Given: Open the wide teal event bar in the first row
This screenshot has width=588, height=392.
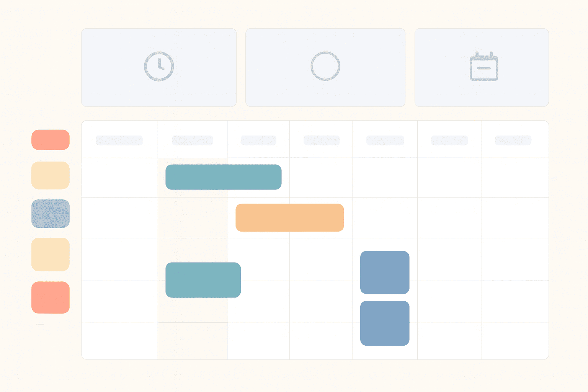Looking at the screenshot, I should [x=224, y=177].
